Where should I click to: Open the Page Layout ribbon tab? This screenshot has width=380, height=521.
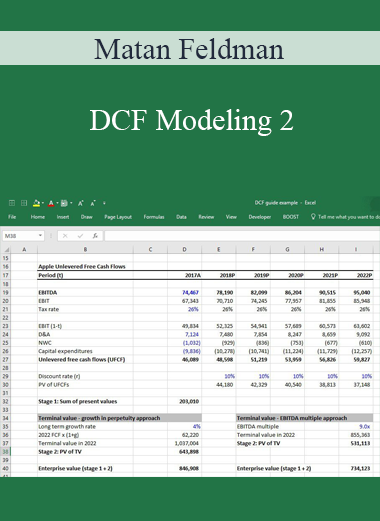point(118,217)
